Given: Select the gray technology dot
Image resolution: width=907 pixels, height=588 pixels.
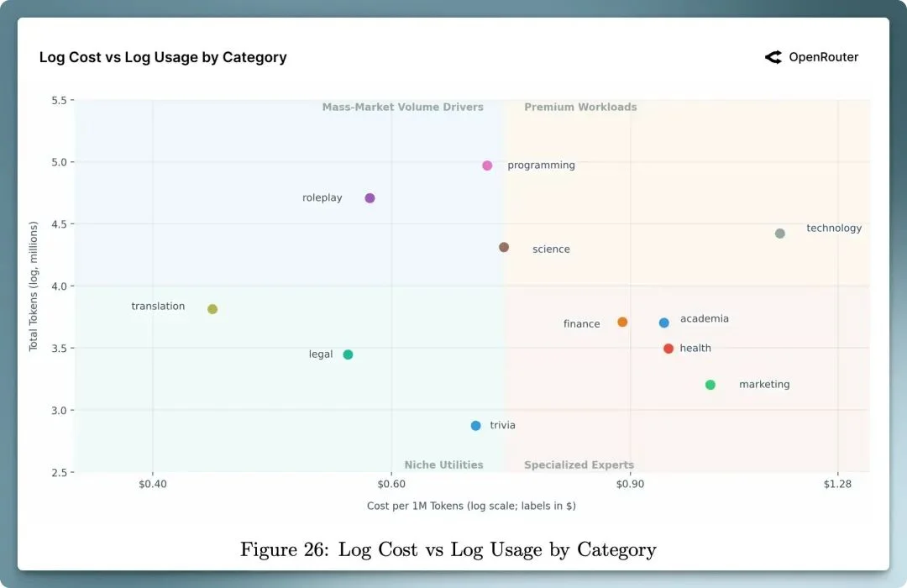Looking at the screenshot, I should point(780,234).
